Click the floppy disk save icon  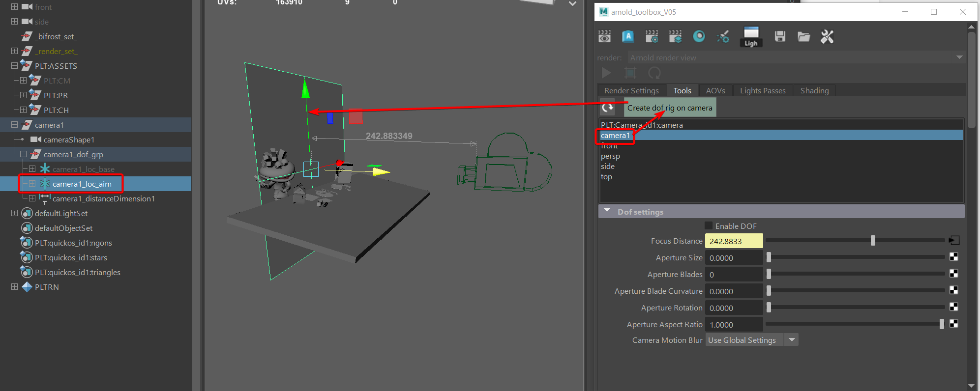coord(780,36)
